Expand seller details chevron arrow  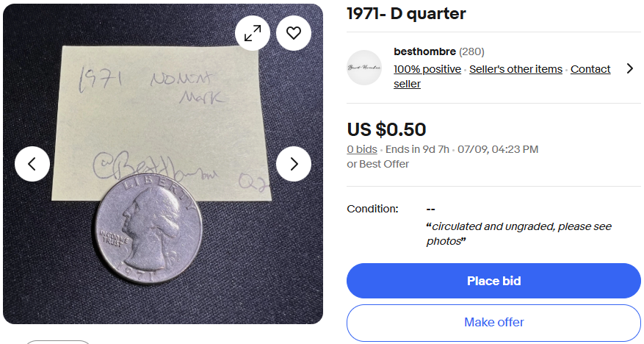(630, 68)
